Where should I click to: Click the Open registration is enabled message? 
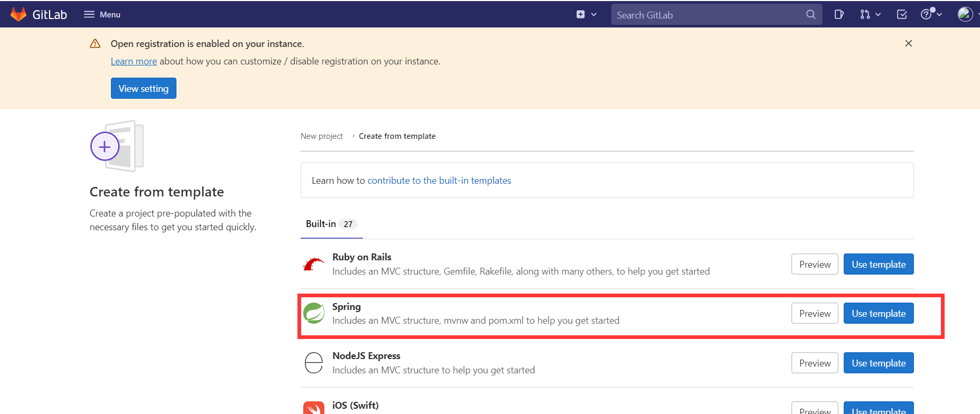pyautogui.click(x=207, y=44)
